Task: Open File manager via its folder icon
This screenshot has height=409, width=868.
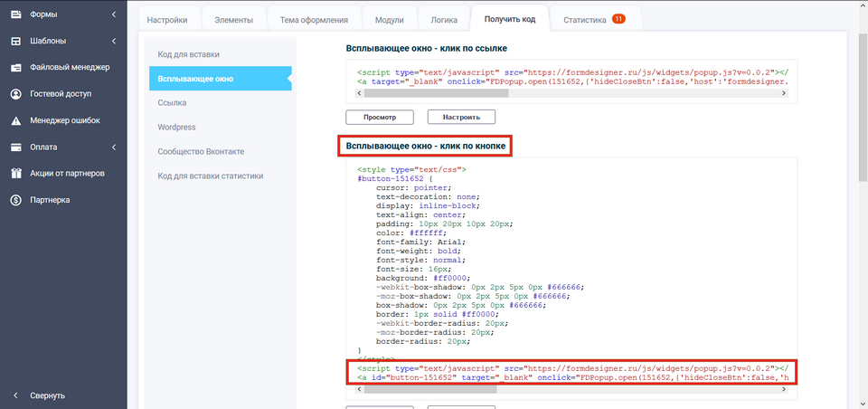Action: click(x=15, y=67)
